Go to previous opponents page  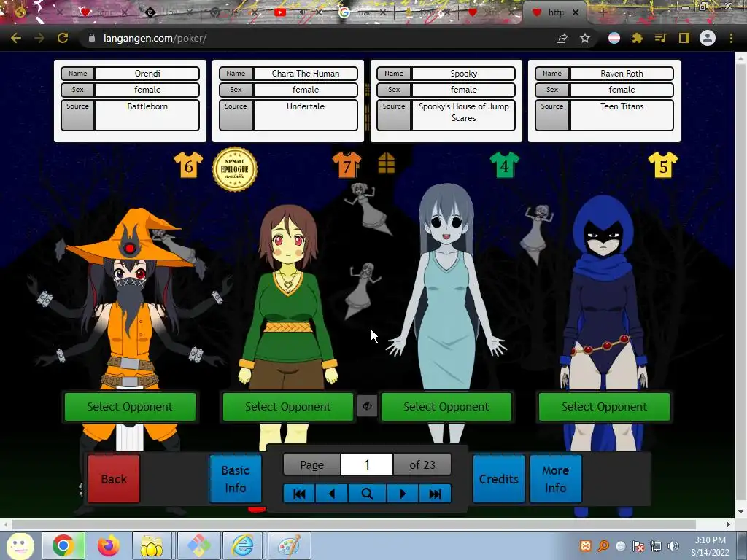tap(332, 494)
